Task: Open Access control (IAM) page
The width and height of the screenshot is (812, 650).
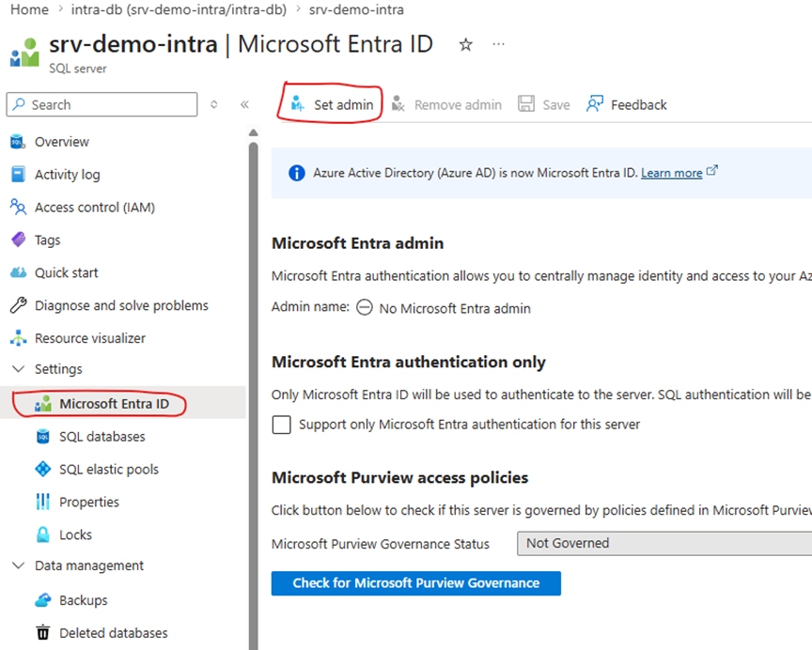Action: (x=94, y=208)
